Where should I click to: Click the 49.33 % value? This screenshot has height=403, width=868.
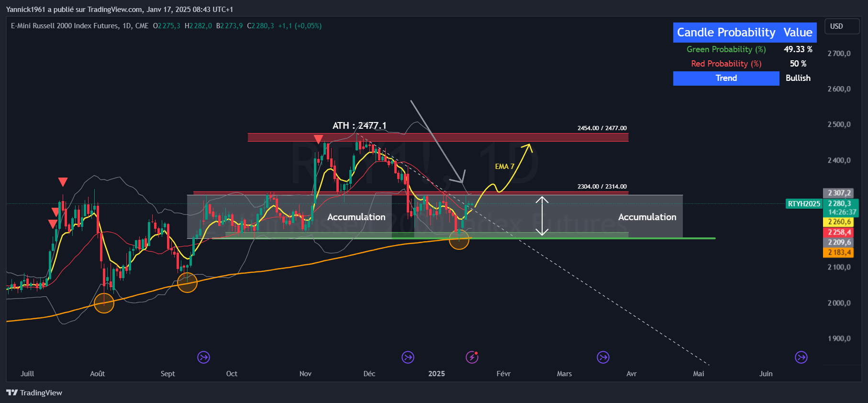pyautogui.click(x=798, y=49)
